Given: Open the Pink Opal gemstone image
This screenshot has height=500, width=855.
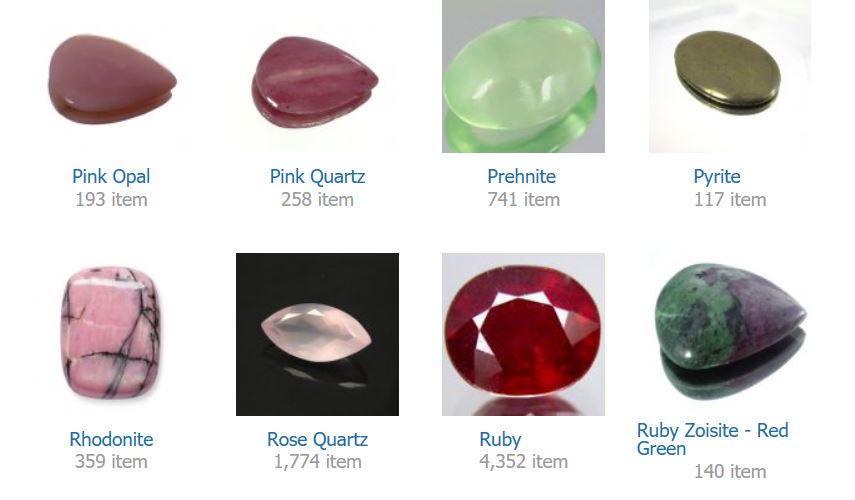Looking at the screenshot, I should (x=111, y=76).
